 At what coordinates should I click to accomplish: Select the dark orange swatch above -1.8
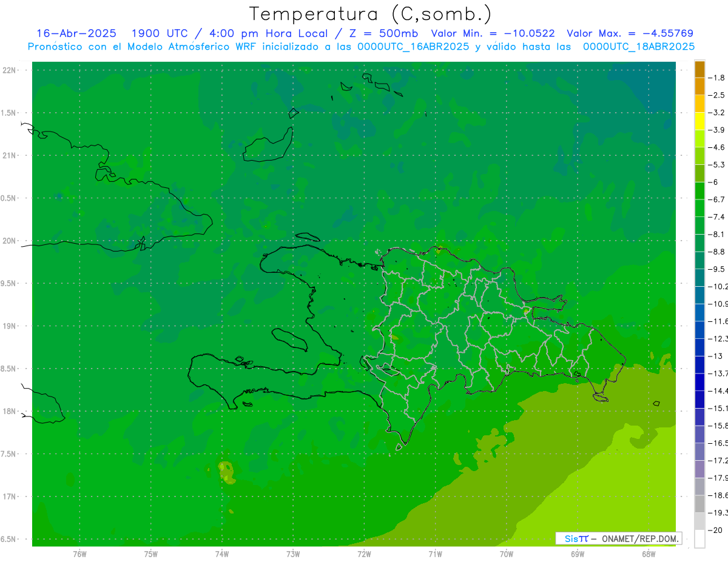699,69
